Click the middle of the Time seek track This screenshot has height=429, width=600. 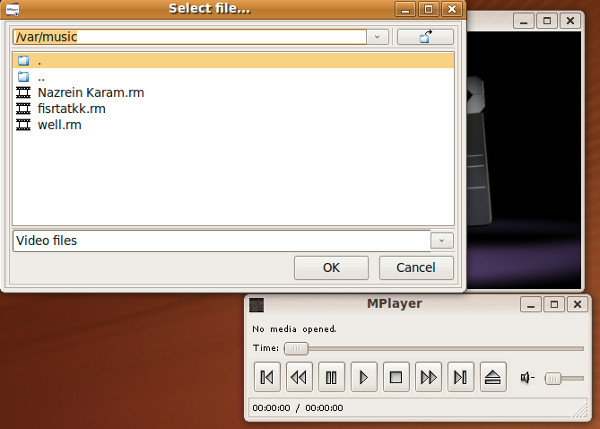click(x=434, y=349)
